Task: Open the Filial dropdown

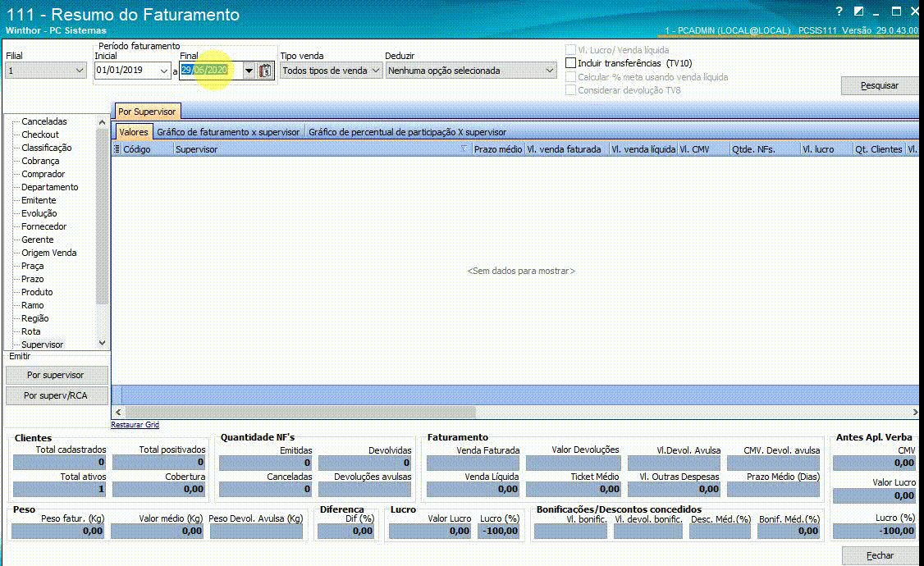Action: (79, 71)
